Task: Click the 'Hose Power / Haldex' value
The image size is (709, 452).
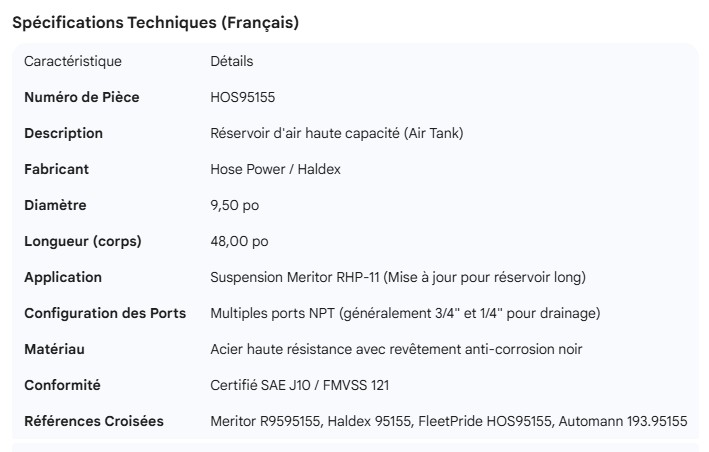Action: [275, 169]
